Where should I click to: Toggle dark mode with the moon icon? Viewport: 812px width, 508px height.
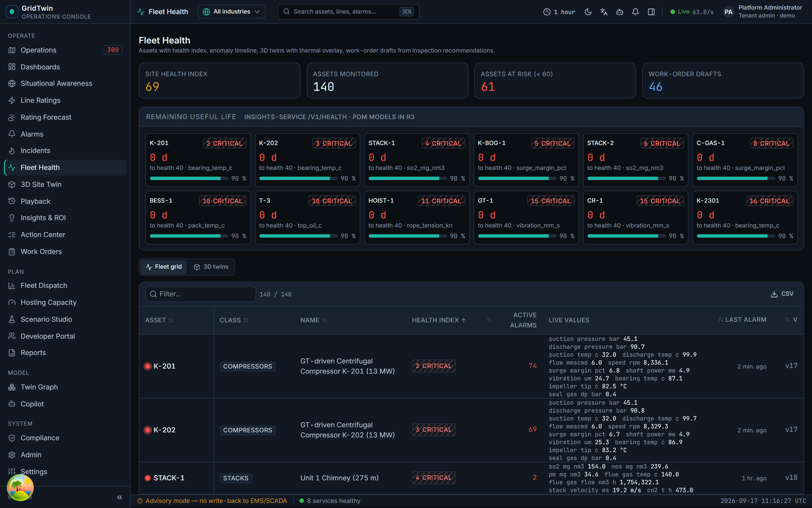pos(588,12)
